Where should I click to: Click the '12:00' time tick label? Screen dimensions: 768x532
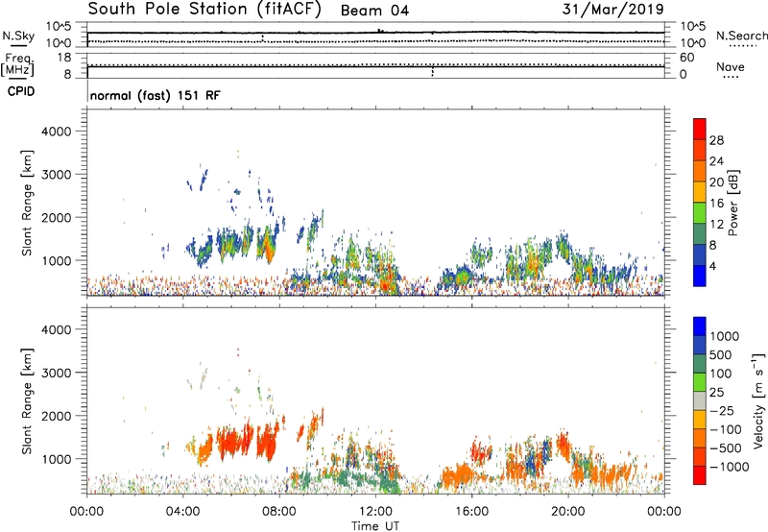click(375, 512)
